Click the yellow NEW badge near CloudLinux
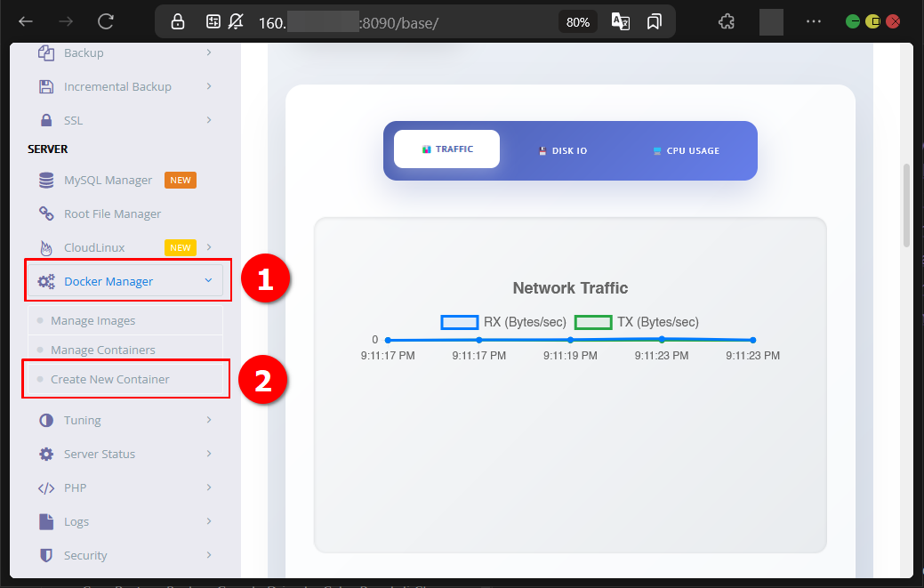 [x=181, y=248]
